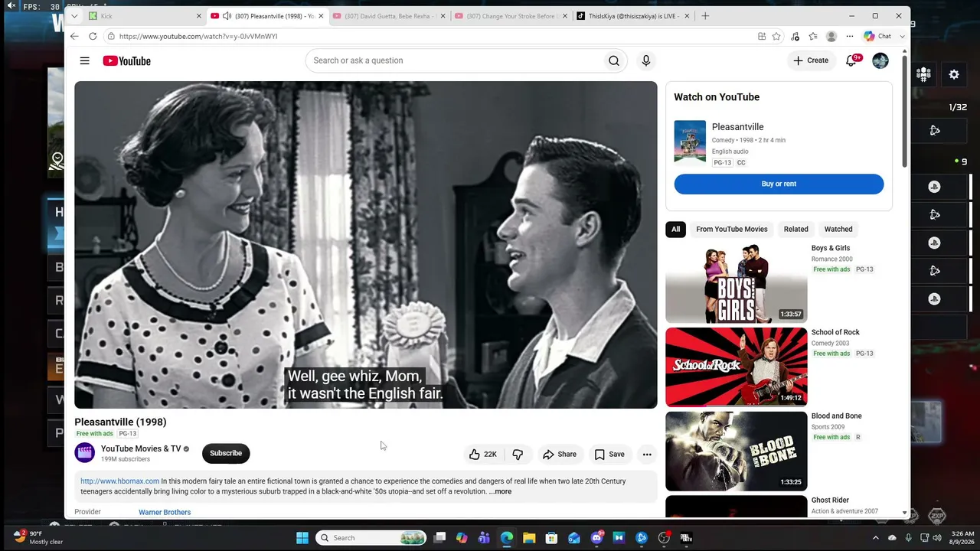Subscribe to YouTube Movies & TV
Viewport: 980px width, 551px height.
point(226,453)
